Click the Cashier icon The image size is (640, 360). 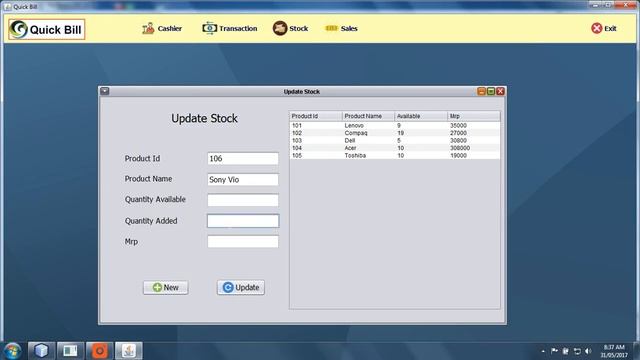[148, 28]
